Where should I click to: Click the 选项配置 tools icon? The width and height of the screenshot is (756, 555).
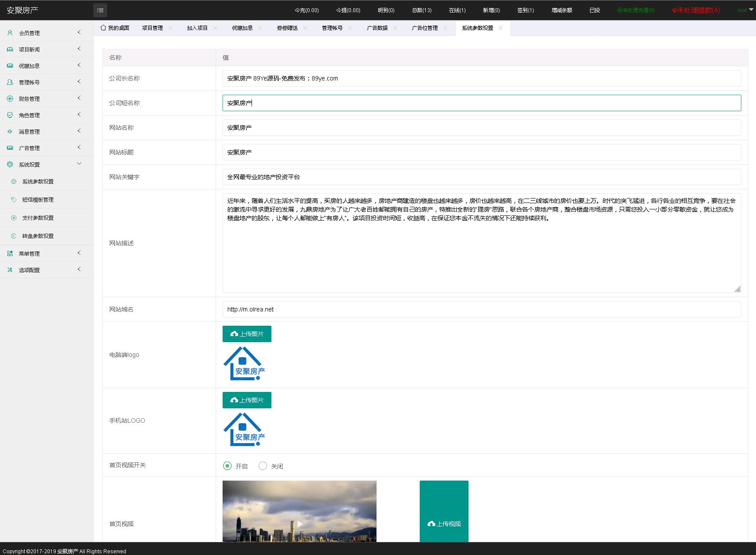click(10, 270)
